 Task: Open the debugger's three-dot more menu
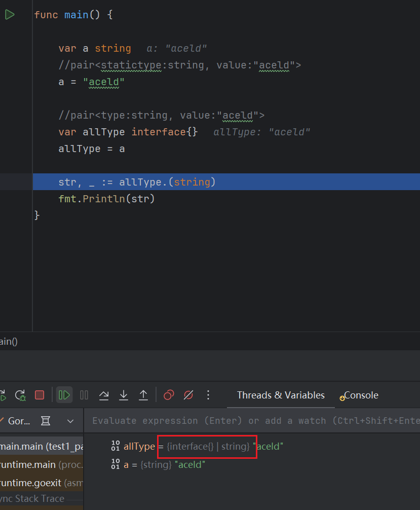pos(208,395)
